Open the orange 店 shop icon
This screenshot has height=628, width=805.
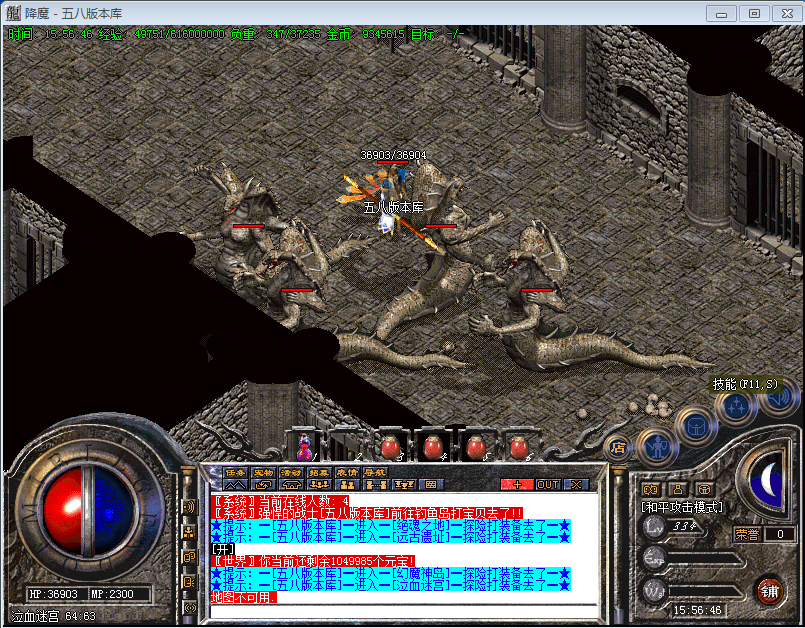[618, 449]
